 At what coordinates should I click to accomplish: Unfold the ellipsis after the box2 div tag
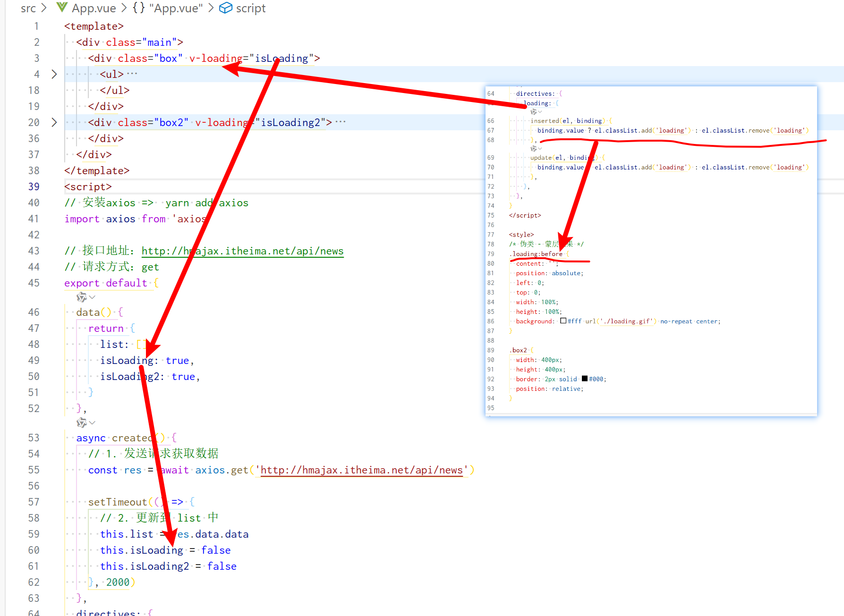click(341, 122)
